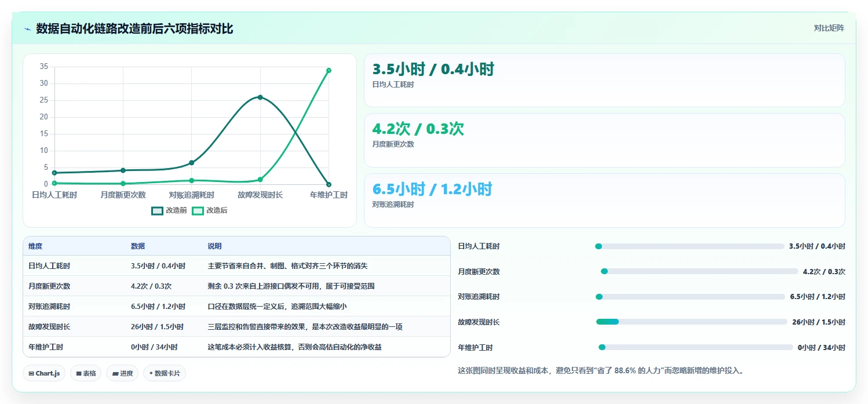
Task: Click the dashboard title 数据自动化链路改造前后六项指标对比
Action: [x=134, y=28]
